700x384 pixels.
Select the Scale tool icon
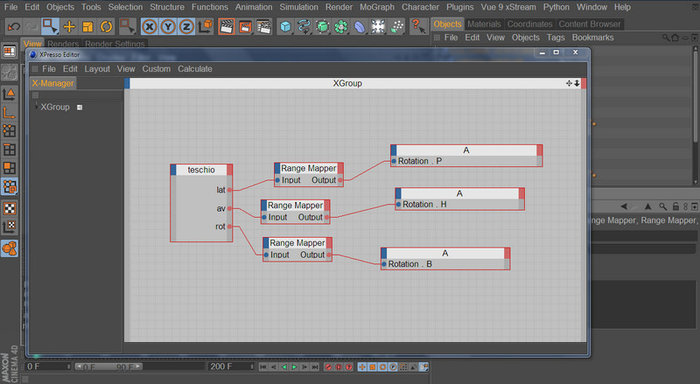(x=88, y=27)
